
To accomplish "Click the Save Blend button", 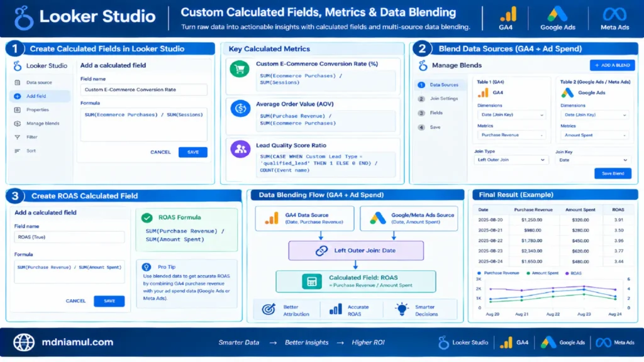I will point(613,173).
